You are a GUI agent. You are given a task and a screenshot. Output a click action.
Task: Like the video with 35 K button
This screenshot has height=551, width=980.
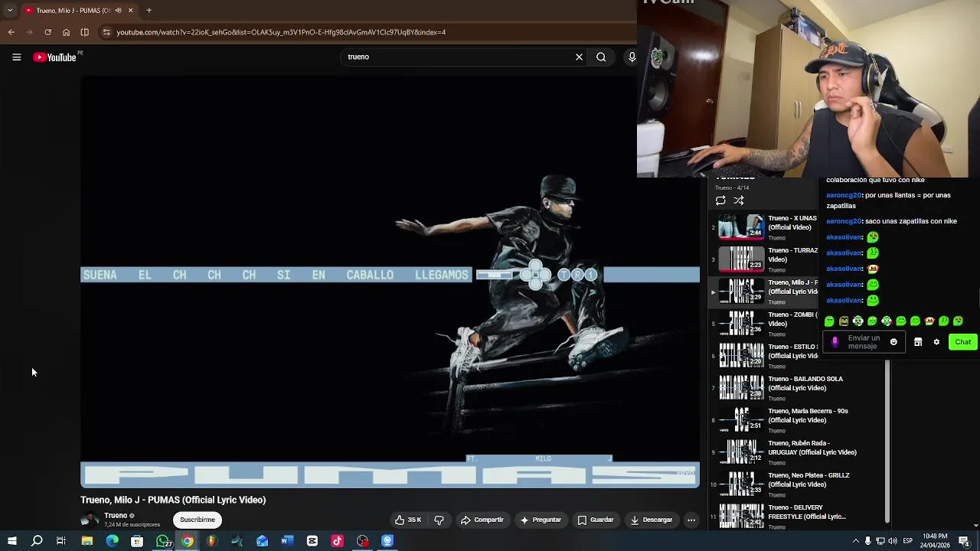(x=408, y=520)
